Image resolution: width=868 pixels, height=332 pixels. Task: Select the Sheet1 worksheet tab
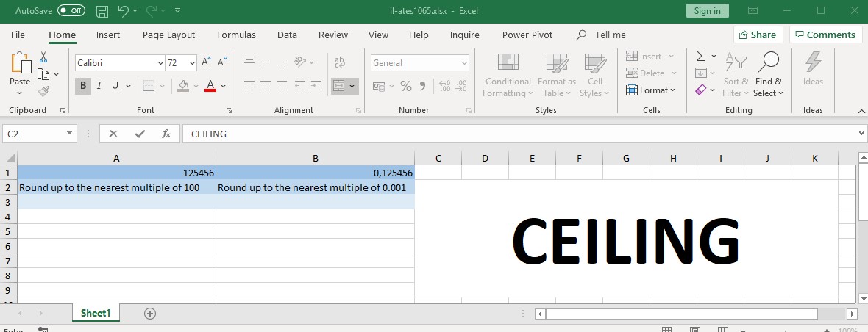[x=96, y=313]
